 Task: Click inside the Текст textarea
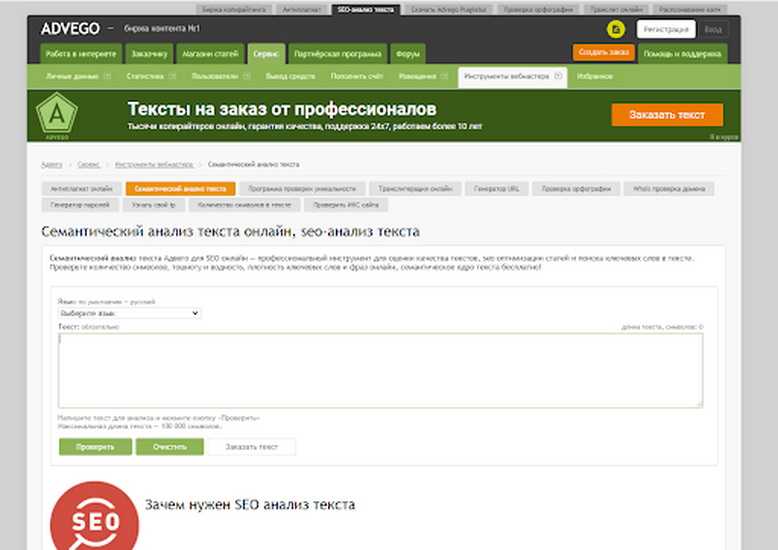pos(381,371)
